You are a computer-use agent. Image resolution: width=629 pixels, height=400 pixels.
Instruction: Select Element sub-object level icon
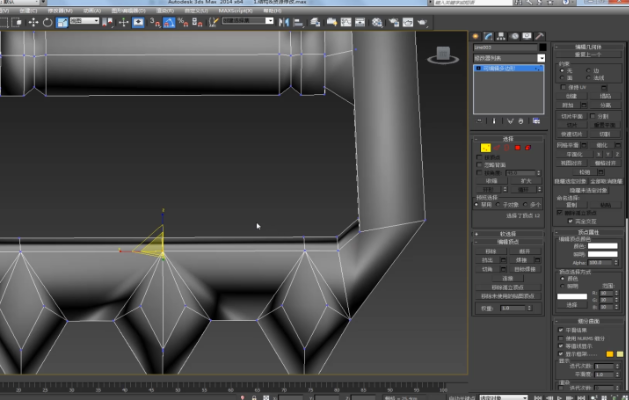(528, 148)
